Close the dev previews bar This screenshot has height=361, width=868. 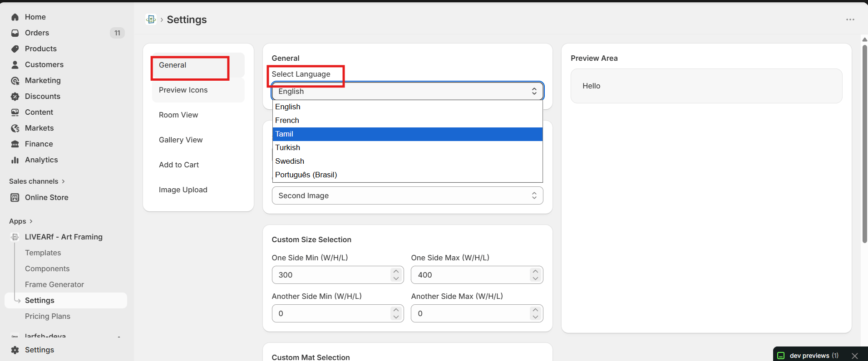click(855, 356)
